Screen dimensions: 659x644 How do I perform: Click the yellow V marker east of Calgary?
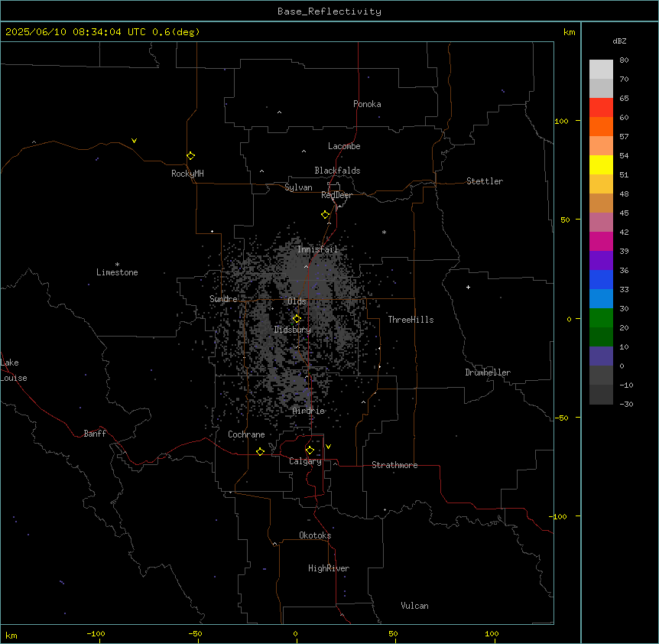click(328, 447)
